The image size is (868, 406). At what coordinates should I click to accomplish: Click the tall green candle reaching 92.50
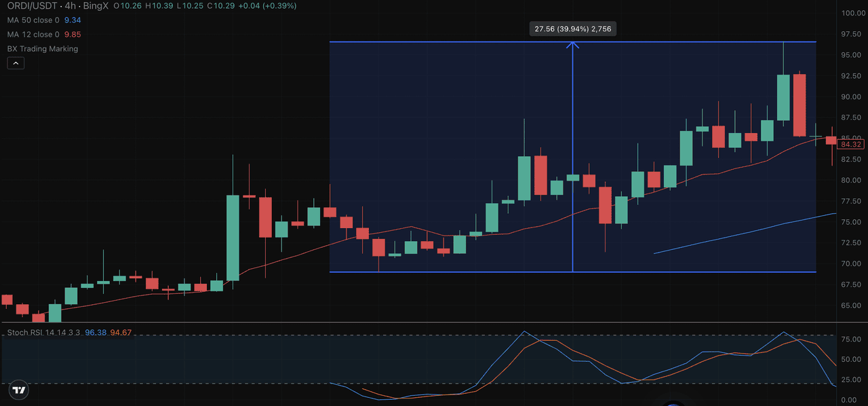click(783, 98)
